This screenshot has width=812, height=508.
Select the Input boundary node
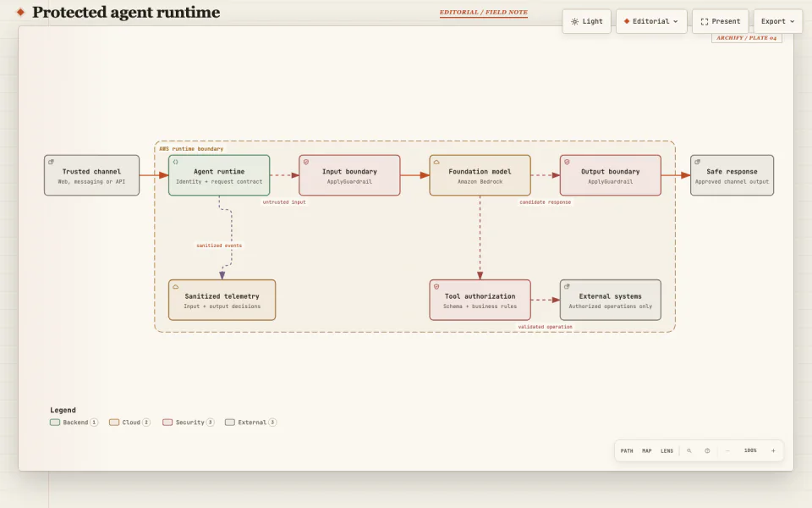(349, 175)
